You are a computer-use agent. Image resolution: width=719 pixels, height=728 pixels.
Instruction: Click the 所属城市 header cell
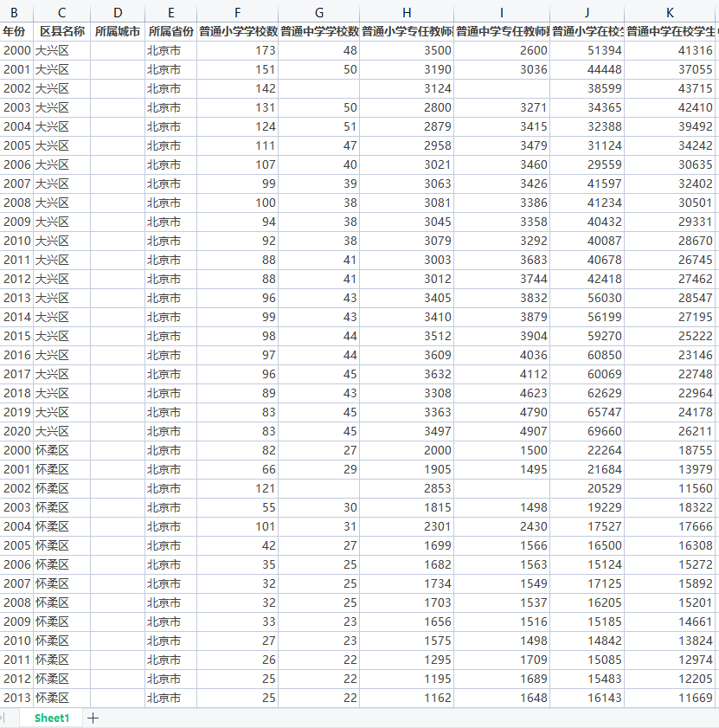118,31
